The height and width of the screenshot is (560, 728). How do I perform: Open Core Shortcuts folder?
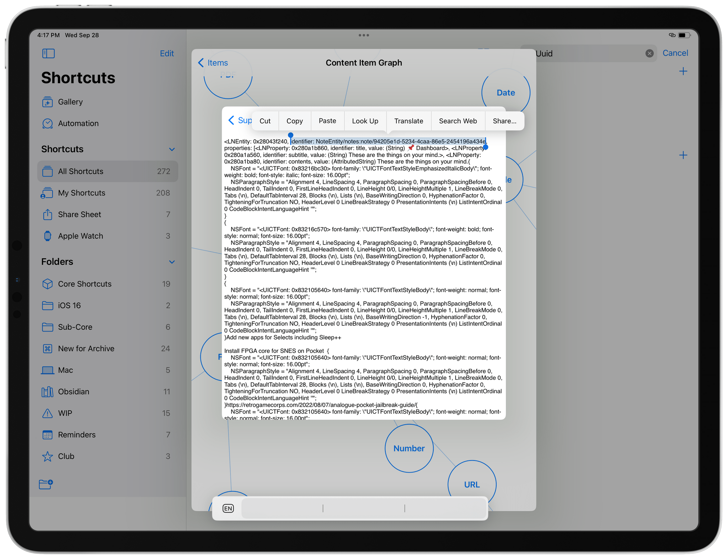(x=107, y=284)
